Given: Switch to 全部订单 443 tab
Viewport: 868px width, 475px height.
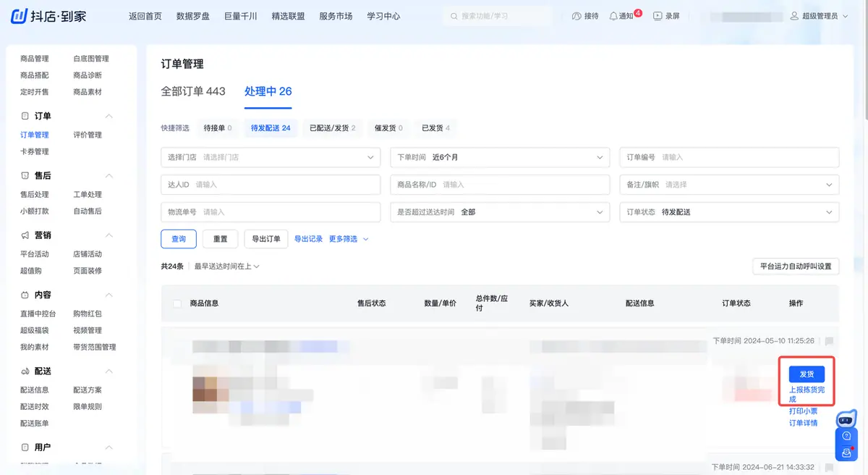Looking at the screenshot, I should (193, 91).
